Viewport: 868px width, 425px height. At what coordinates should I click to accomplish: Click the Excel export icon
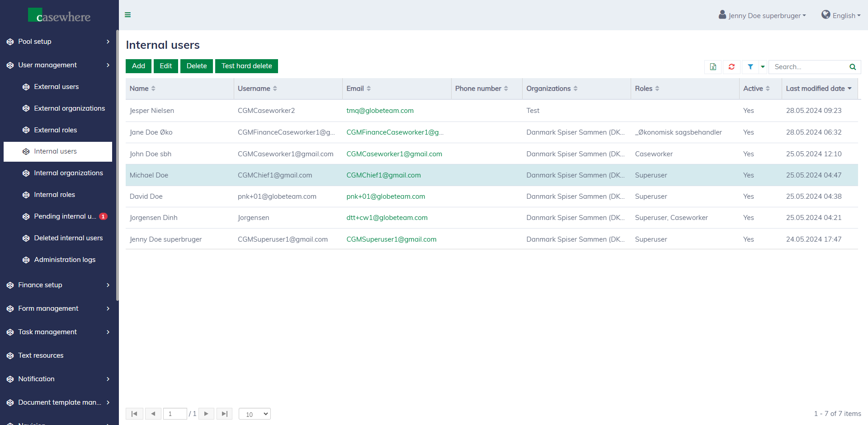click(713, 67)
